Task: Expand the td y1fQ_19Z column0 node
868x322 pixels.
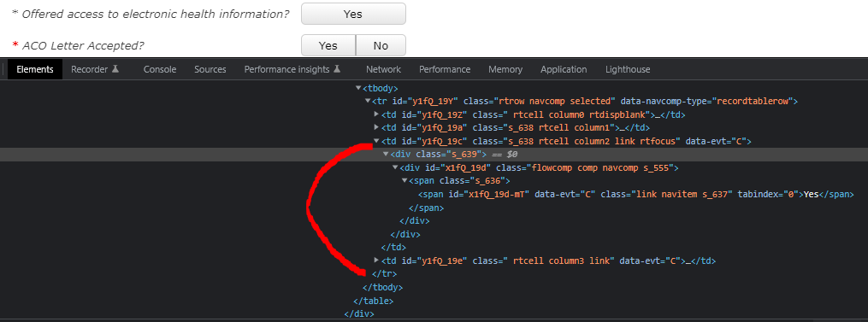Action: tap(377, 114)
